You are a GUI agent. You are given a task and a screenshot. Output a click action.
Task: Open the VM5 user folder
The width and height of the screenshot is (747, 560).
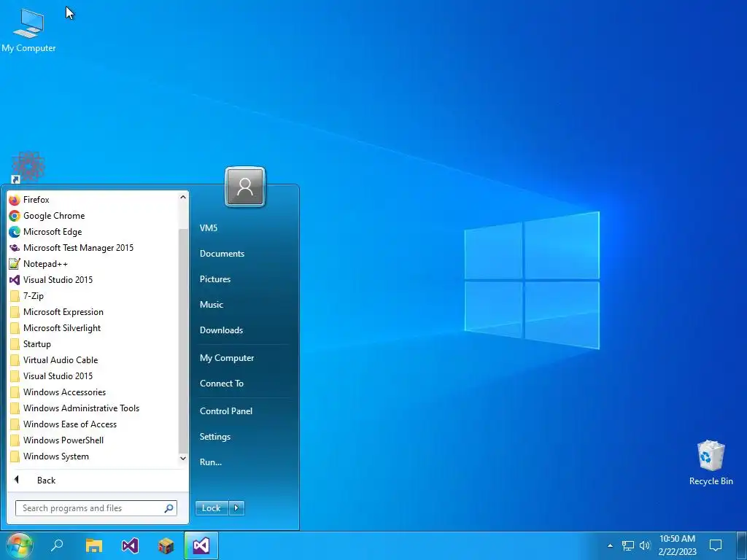point(209,228)
